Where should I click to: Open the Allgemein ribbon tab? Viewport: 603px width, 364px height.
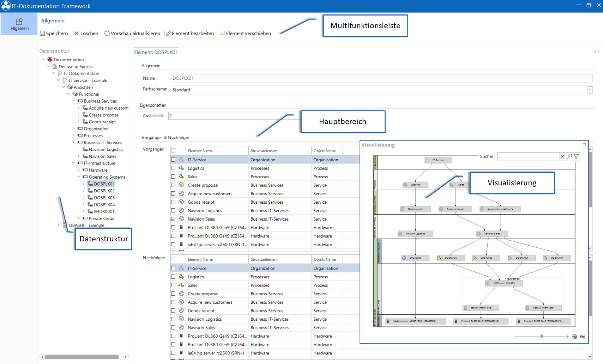point(19,24)
